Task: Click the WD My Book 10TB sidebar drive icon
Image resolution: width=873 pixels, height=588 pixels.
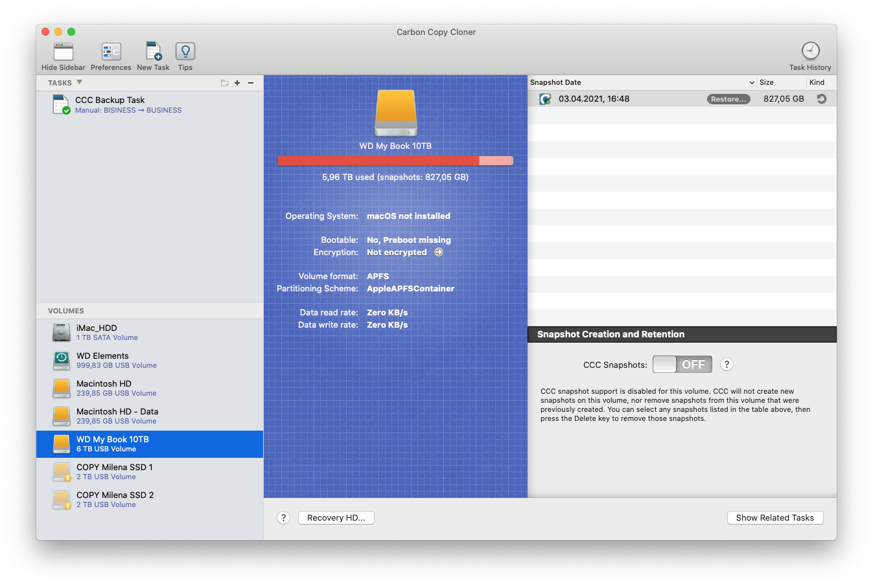Action: point(62,444)
